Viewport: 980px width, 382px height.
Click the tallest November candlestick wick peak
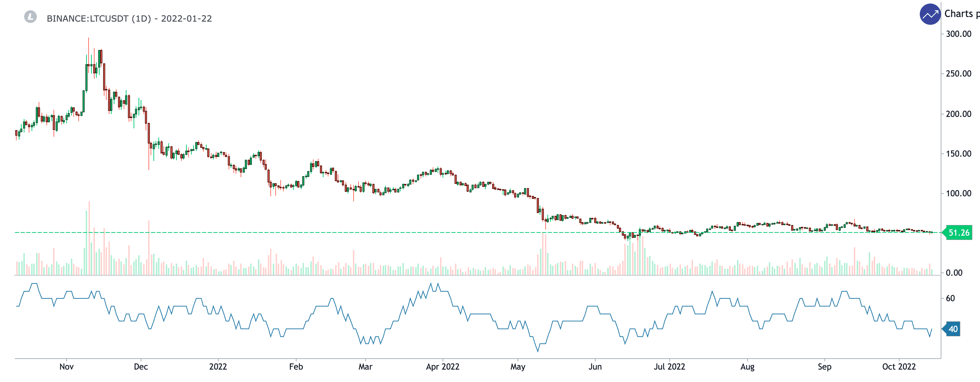point(89,38)
